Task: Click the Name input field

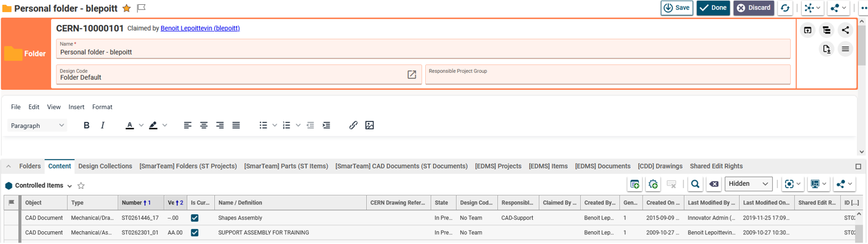Action: (423, 52)
